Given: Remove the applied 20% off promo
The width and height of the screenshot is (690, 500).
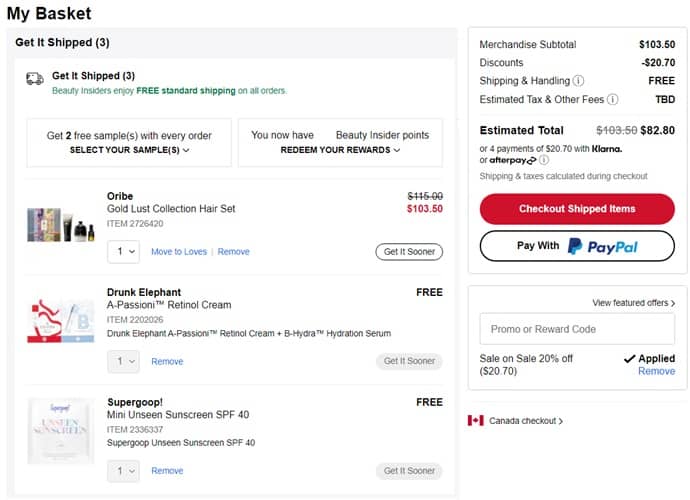Looking at the screenshot, I should pos(656,371).
